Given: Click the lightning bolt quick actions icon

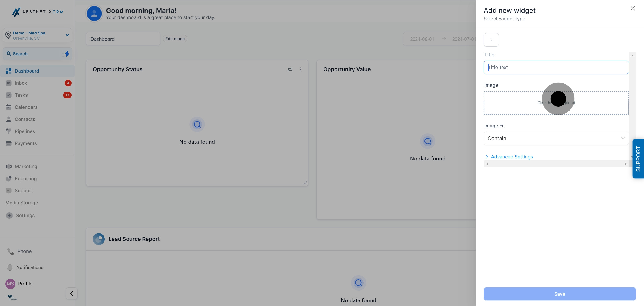Looking at the screenshot, I should (x=67, y=53).
